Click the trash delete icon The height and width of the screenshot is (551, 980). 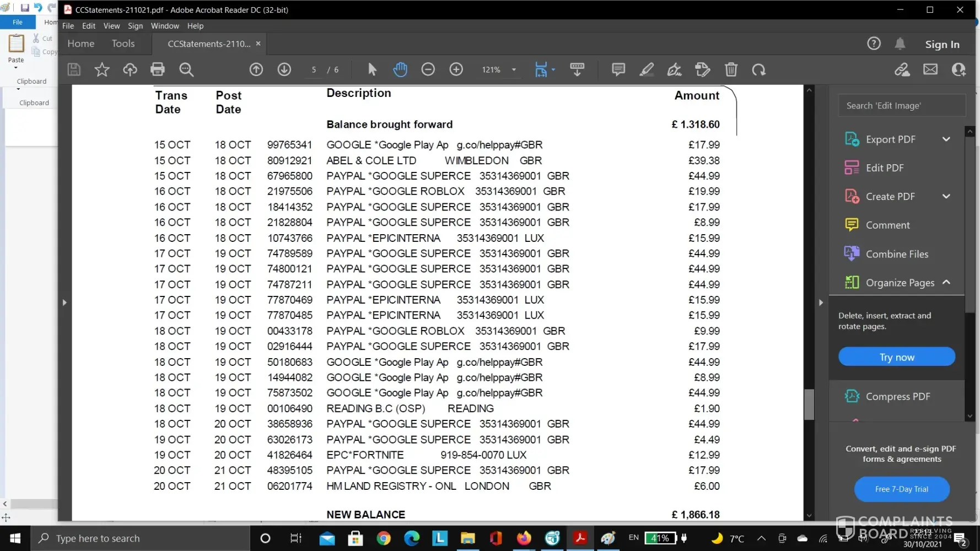pyautogui.click(x=731, y=69)
